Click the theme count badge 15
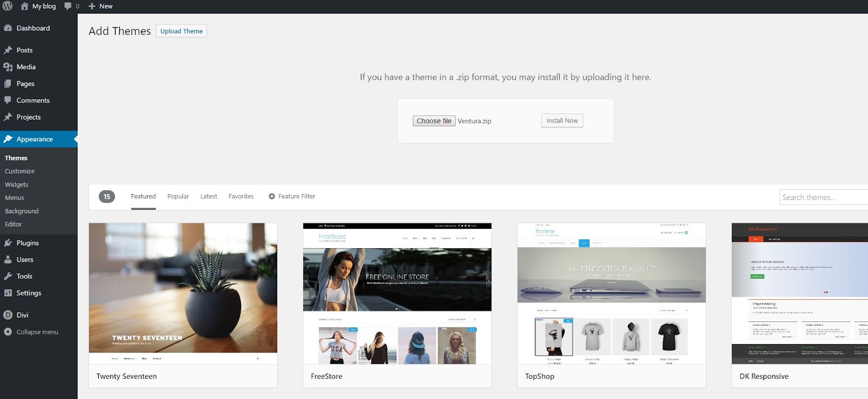The height and width of the screenshot is (399, 868). (107, 197)
